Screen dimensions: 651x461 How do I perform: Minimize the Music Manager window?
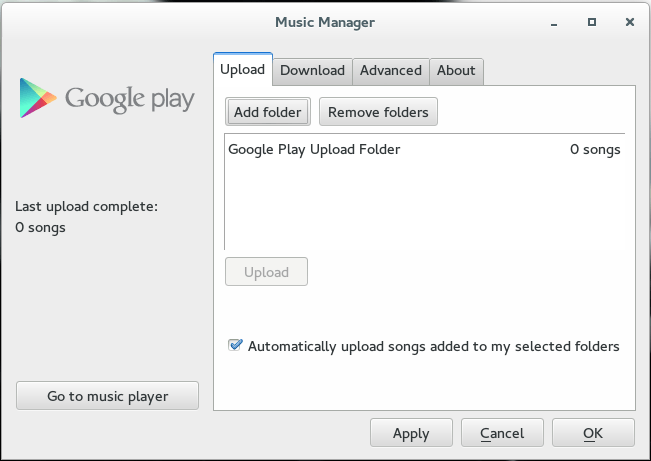point(554,24)
